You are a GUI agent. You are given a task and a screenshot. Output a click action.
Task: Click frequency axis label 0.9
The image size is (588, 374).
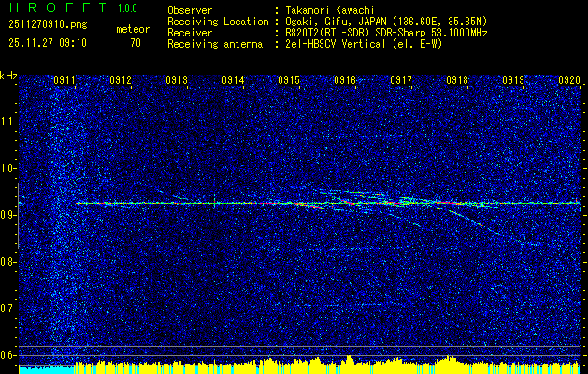[x=7, y=215]
